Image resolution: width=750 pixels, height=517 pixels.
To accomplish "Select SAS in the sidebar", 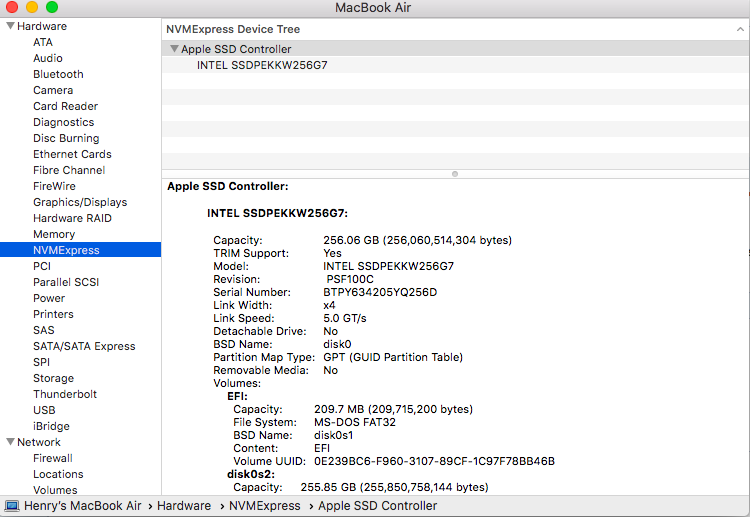I will pyautogui.click(x=44, y=330).
